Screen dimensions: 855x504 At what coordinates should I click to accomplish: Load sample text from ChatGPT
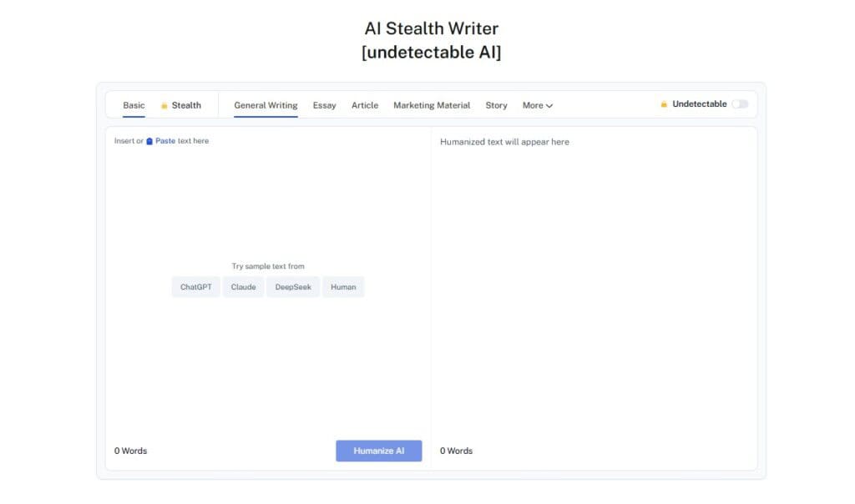coord(196,287)
